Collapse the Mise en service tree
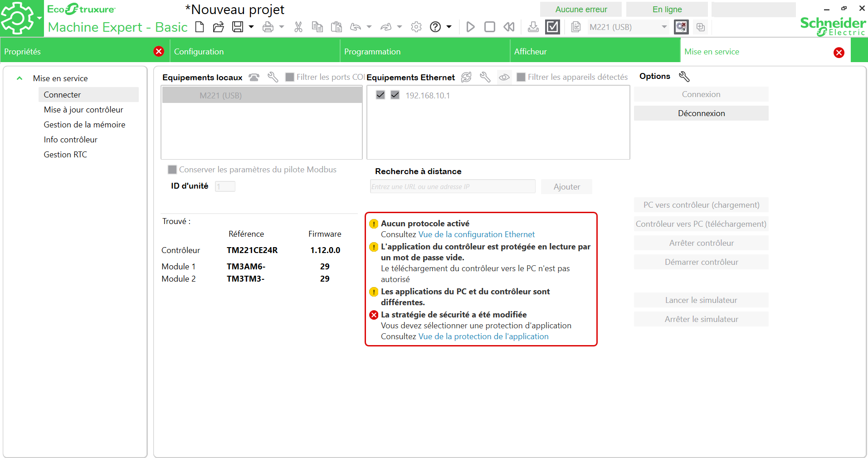868x458 pixels. 20,78
